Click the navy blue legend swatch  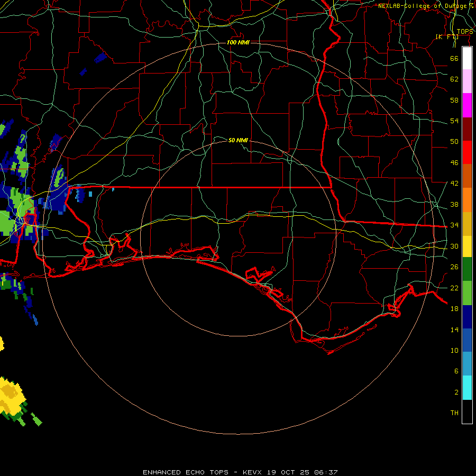[467, 317]
